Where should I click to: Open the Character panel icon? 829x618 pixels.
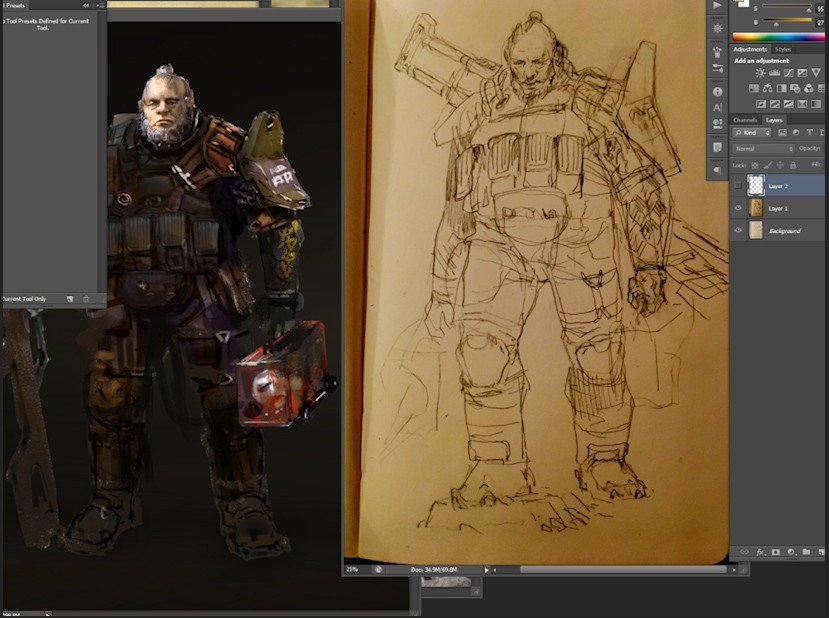(717, 108)
